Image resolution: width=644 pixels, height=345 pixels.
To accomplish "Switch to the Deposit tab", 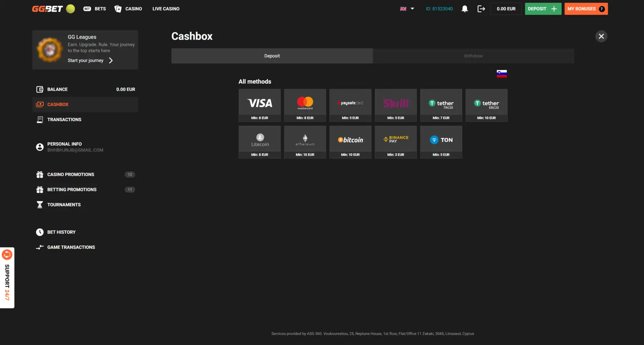I will pyautogui.click(x=272, y=56).
